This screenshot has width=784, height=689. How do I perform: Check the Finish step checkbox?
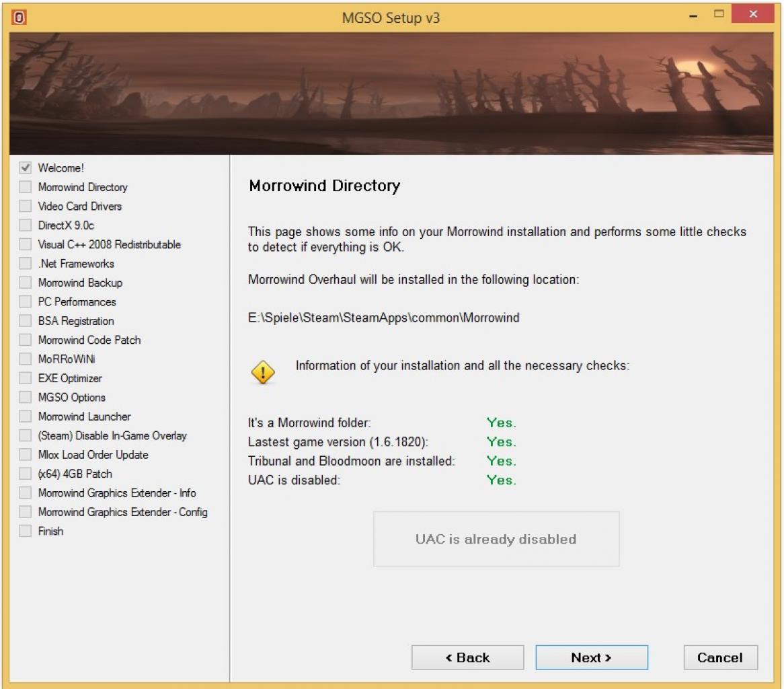click(25, 530)
